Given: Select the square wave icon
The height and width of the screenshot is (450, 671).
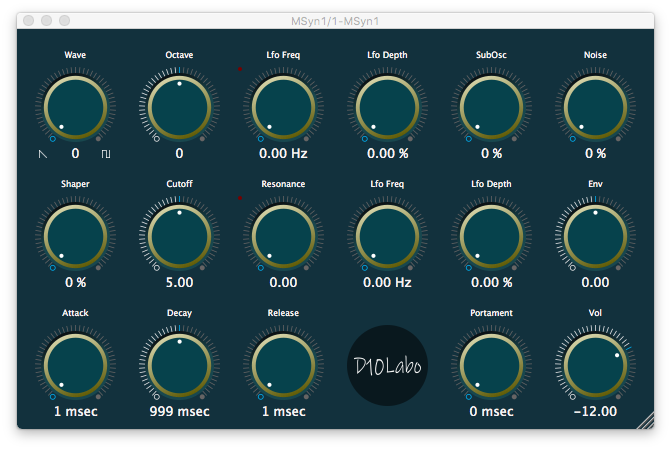Looking at the screenshot, I should coord(106,154).
